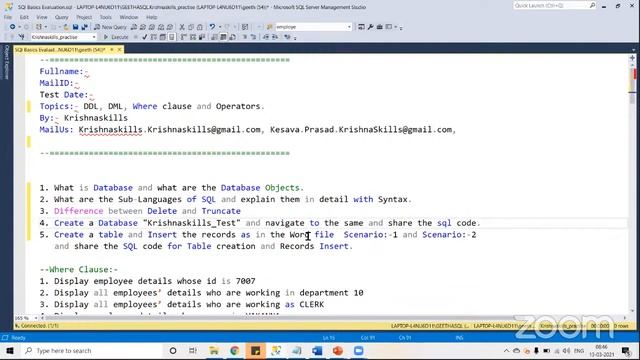Click the Cortana circle icon on taskbar
The width and height of the screenshot is (640, 360).
click(173, 351)
